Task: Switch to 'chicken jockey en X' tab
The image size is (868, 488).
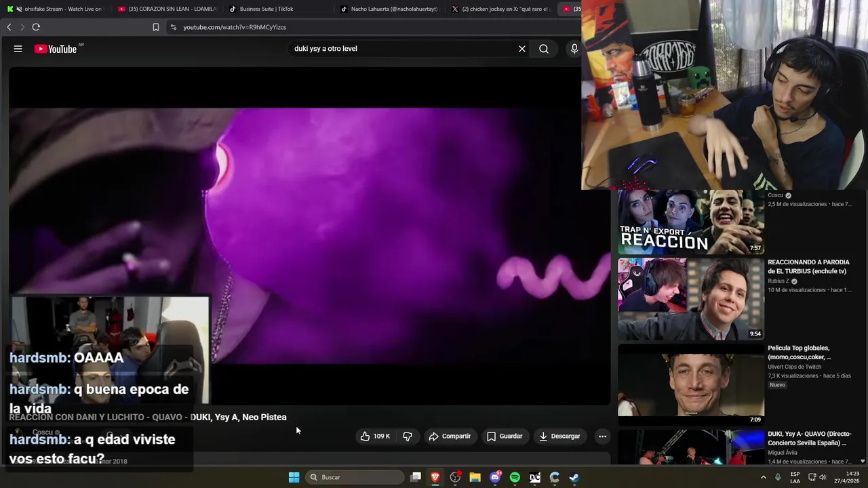Action: coord(500,9)
